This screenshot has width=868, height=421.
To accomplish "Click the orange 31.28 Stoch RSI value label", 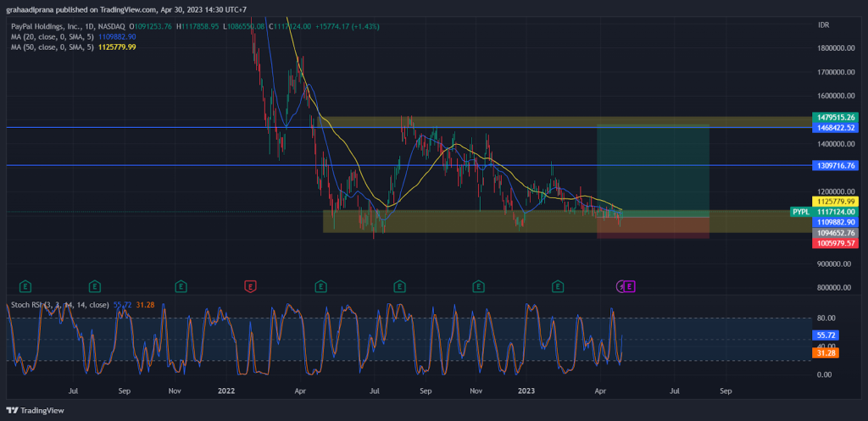I will tap(825, 353).
